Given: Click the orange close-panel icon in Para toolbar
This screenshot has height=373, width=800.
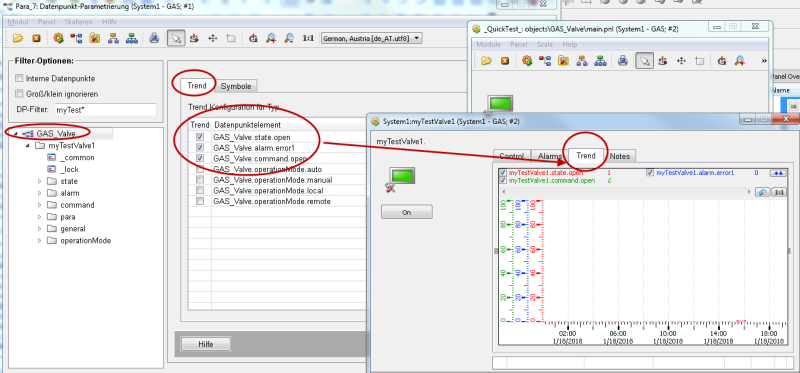Looking at the screenshot, I should (x=36, y=38).
